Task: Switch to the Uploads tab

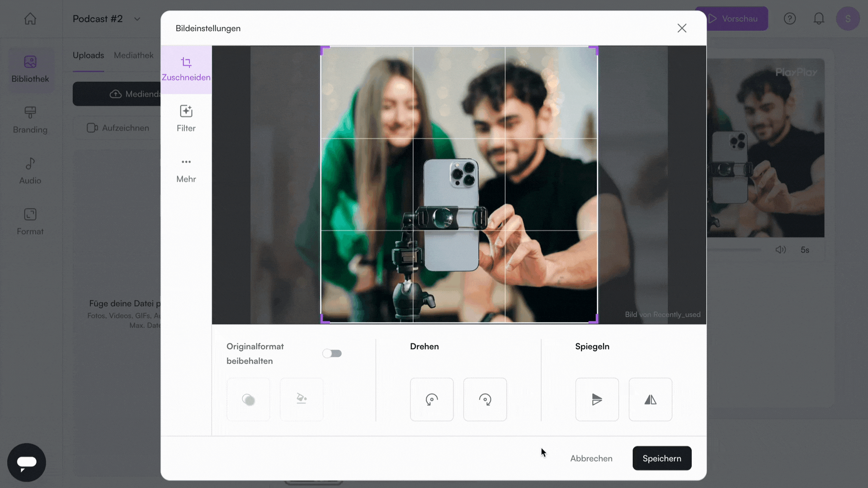Action: tap(88, 55)
